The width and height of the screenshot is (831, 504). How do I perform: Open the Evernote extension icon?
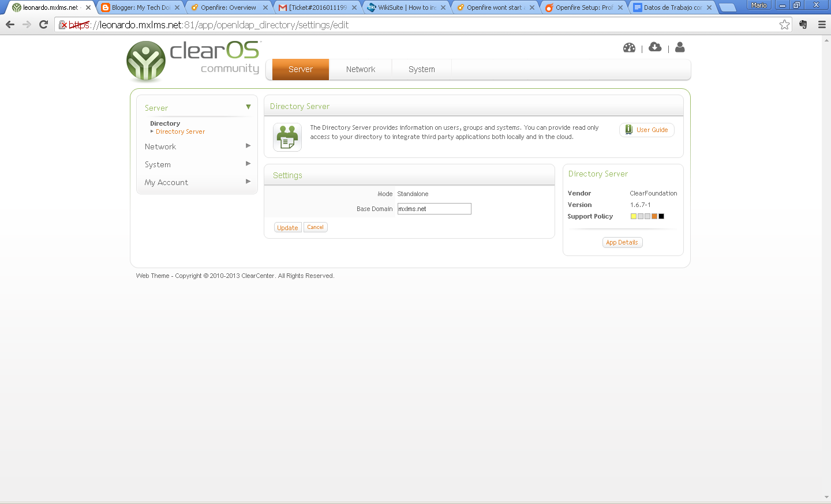803,24
